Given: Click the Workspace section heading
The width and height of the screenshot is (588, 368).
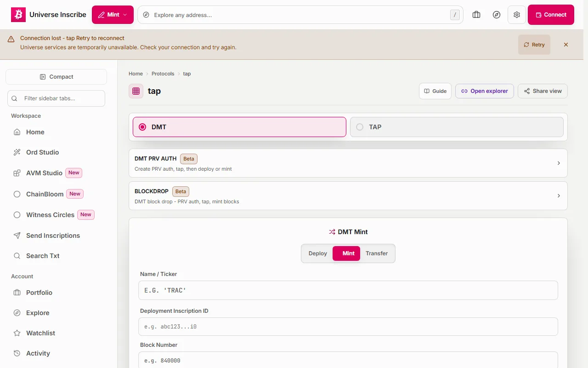Looking at the screenshot, I should pos(26,116).
